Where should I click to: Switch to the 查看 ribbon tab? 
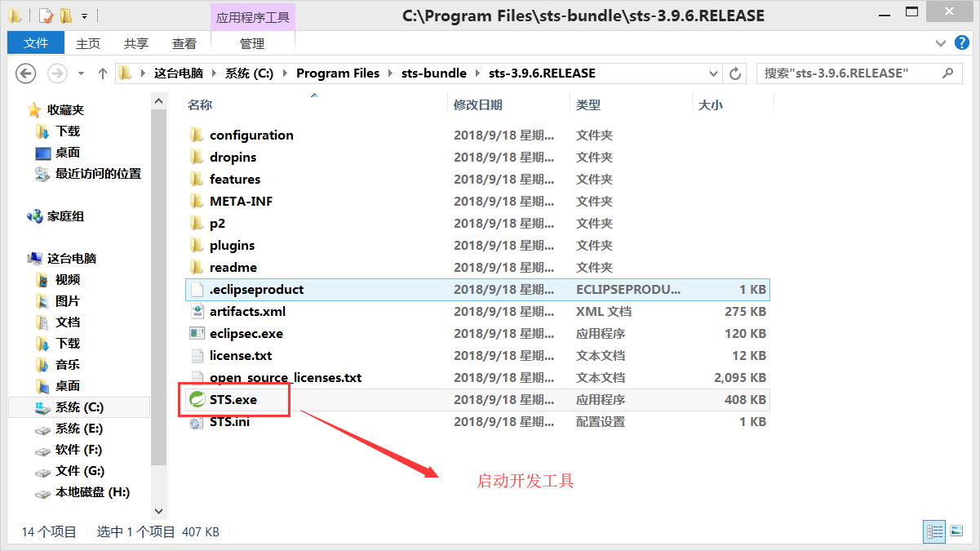pos(184,44)
